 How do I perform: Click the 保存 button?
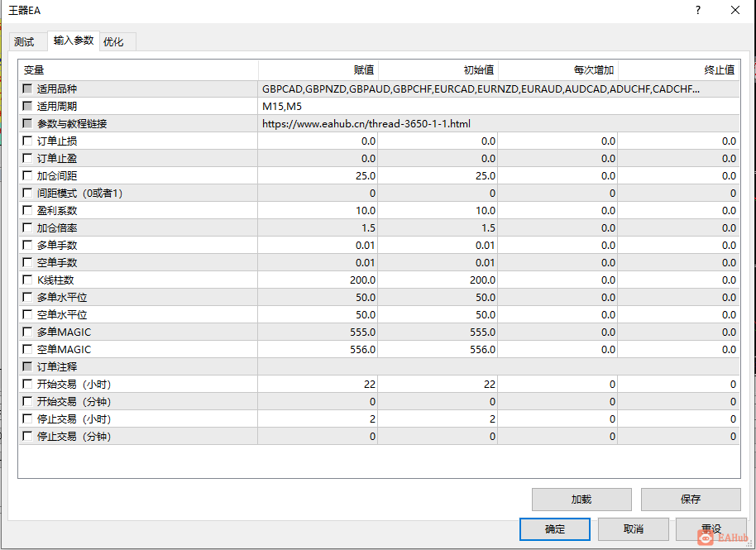tap(691, 500)
